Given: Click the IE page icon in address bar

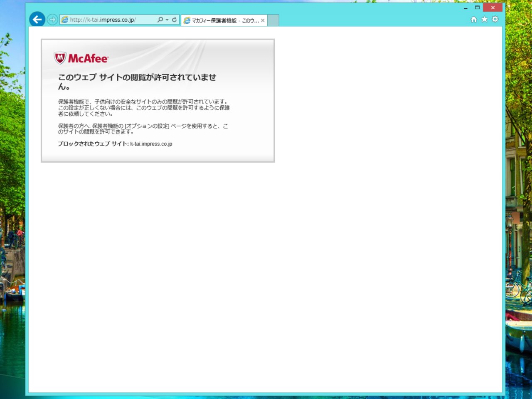Looking at the screenshot, I should coord(65,20).
